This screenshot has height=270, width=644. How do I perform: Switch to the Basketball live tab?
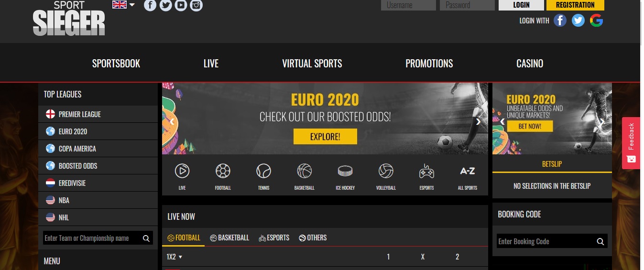tap(229, 238)
